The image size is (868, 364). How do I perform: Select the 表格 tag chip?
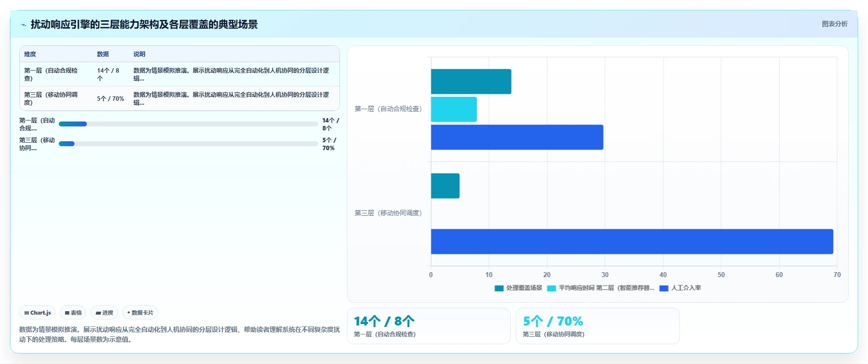click(73, 313)
